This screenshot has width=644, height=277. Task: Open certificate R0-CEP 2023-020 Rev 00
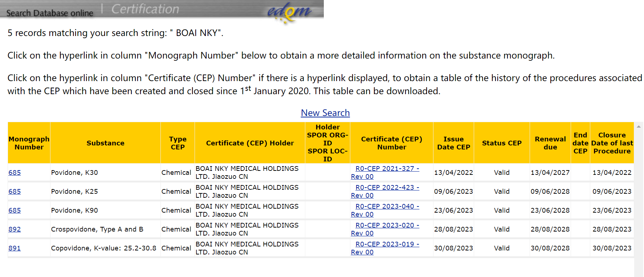point(387,225)
